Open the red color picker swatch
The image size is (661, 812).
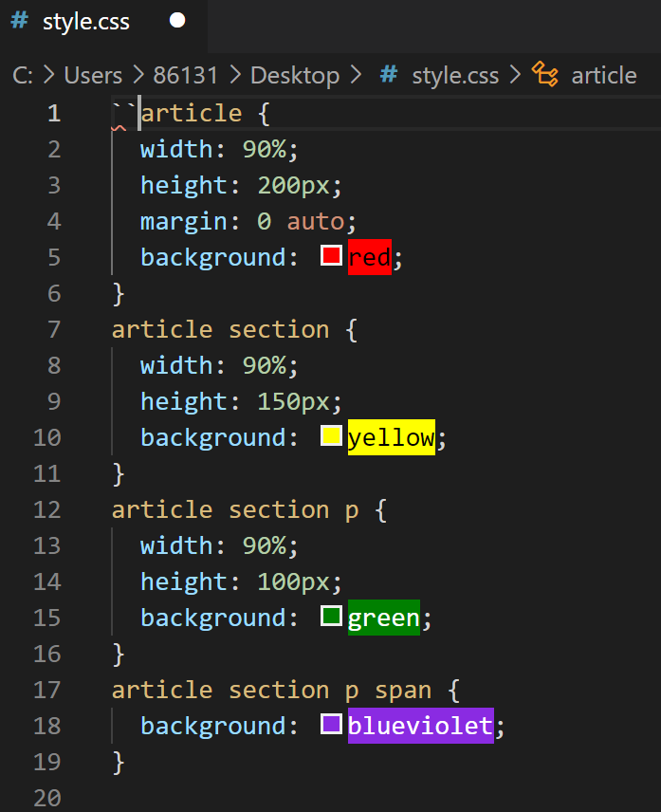point(331,256)
